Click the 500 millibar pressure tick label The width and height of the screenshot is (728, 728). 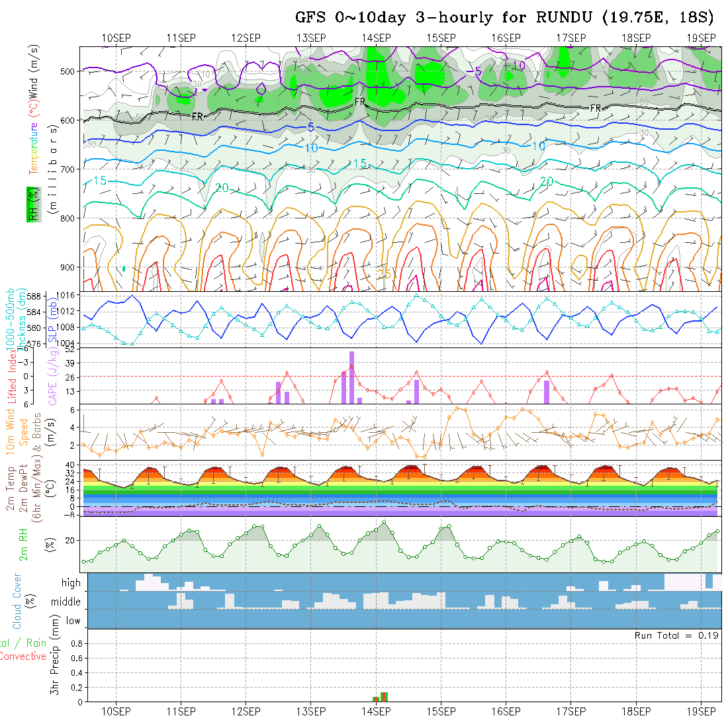point(69,71)
